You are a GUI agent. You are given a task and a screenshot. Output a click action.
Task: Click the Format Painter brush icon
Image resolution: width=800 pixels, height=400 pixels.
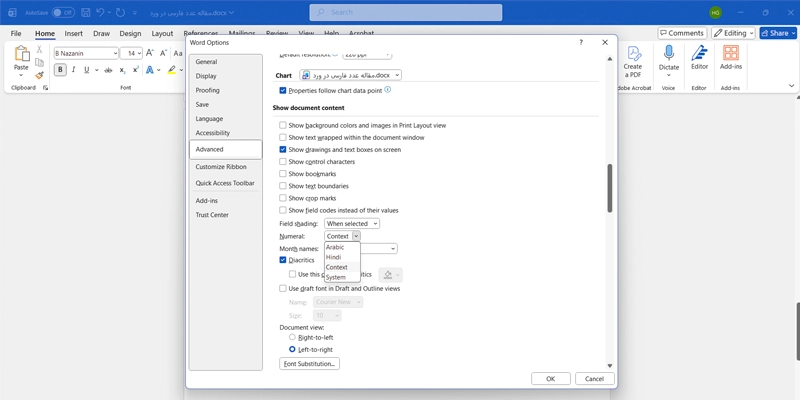coord(40,76)
